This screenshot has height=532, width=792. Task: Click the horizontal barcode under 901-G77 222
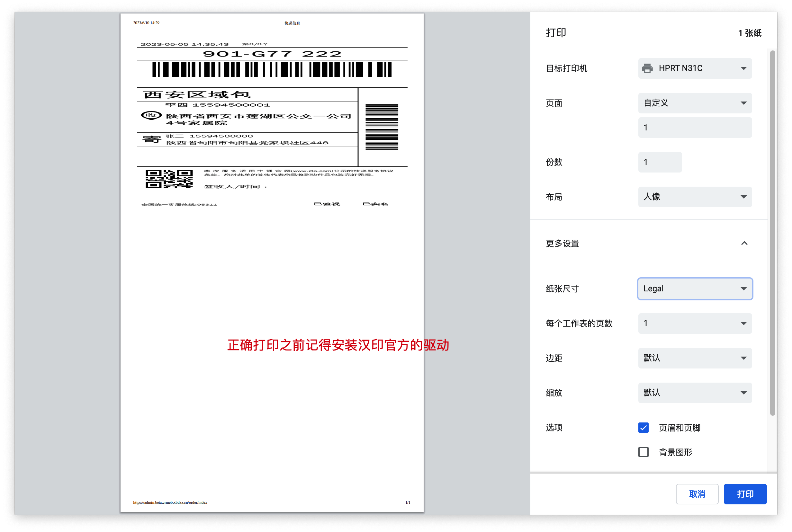point(272,70)
